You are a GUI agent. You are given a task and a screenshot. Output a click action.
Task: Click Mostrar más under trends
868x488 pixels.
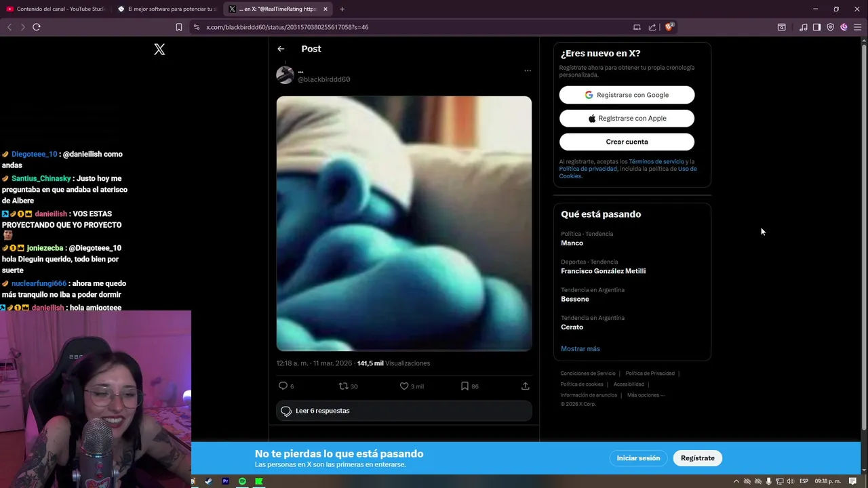pyautogui.click(x=580, y=348)
